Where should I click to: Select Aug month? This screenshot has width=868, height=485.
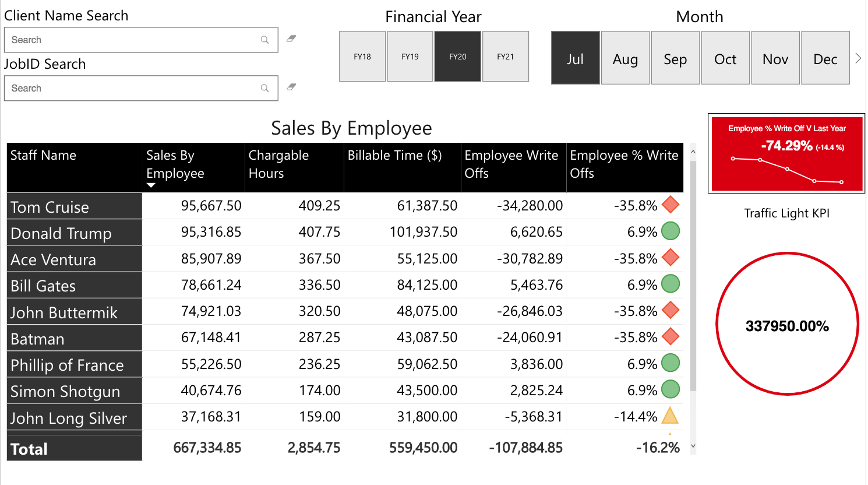[x=626, y=58]
